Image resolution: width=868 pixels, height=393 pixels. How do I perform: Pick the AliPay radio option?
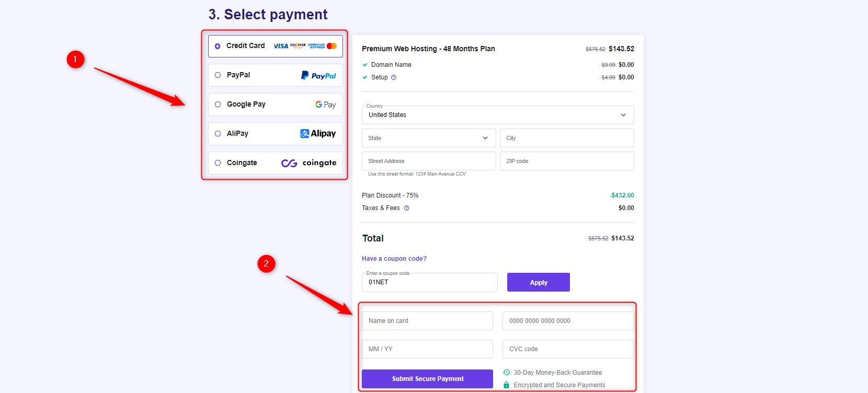[218, 134]
